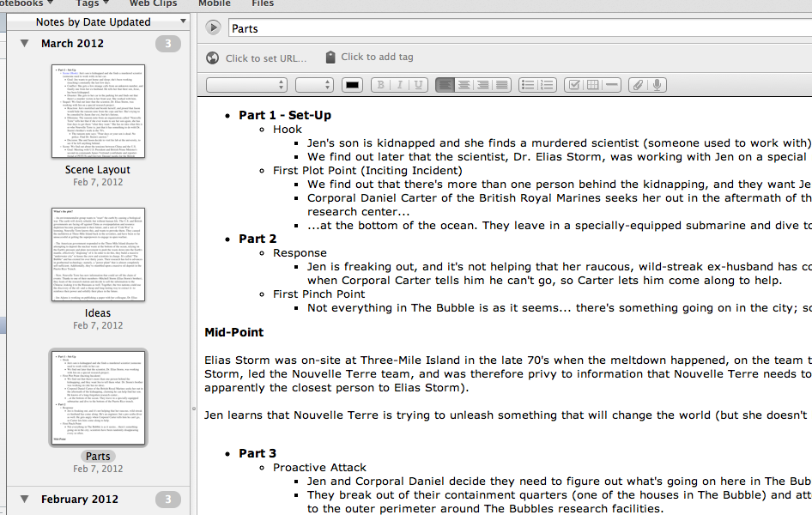Click the "Hook" sub-bullet

pos(288,130)
